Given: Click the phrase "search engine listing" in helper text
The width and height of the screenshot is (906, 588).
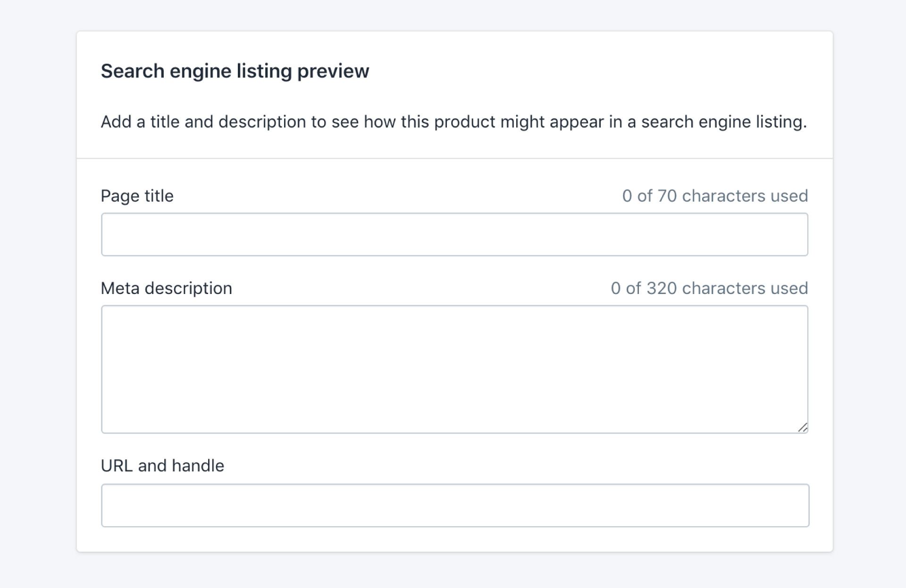Looking at the screenshot, I should (x=723, y=122).
